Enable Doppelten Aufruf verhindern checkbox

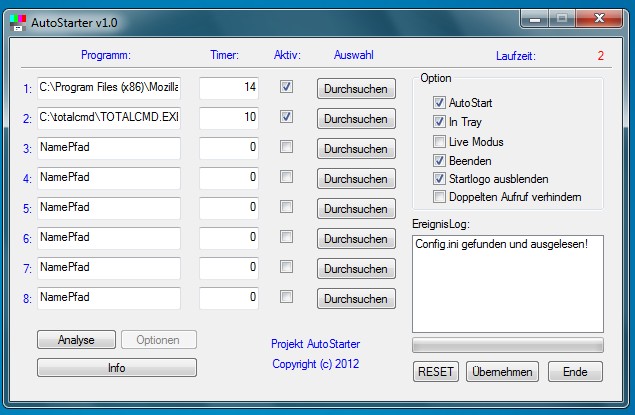click(440, 197)
